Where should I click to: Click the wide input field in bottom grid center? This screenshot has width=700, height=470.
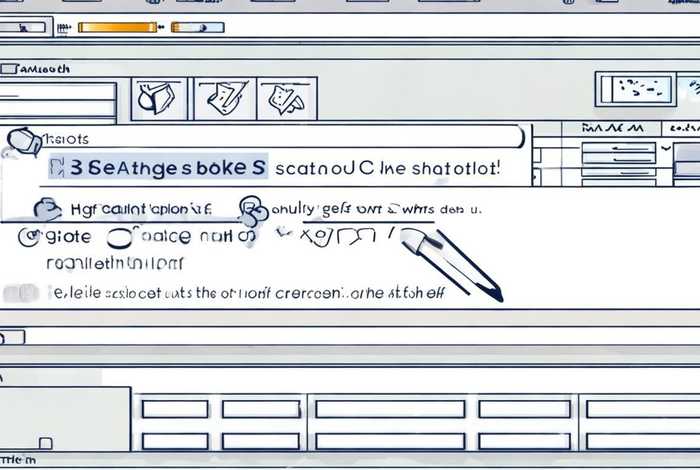point(389,409)
